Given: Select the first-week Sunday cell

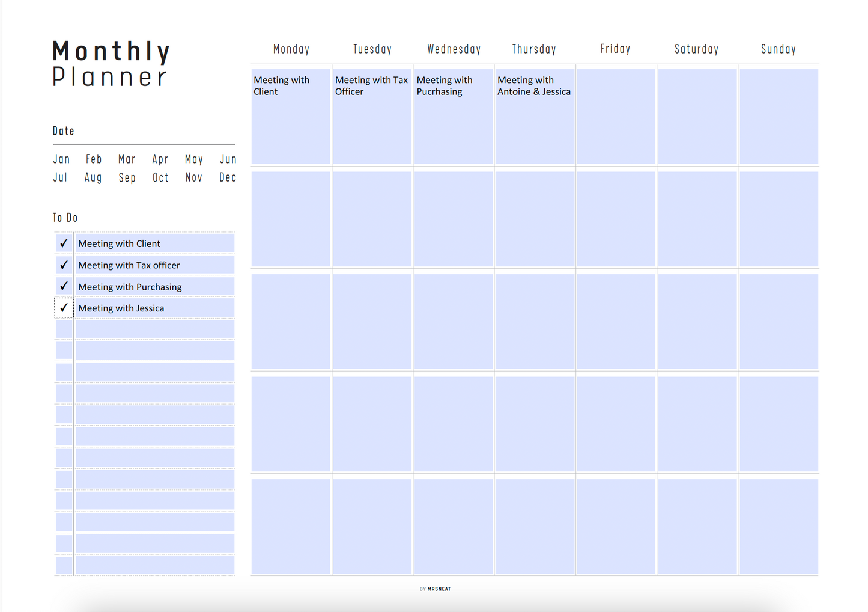Looking at the screenshot, I should (778, 117).
